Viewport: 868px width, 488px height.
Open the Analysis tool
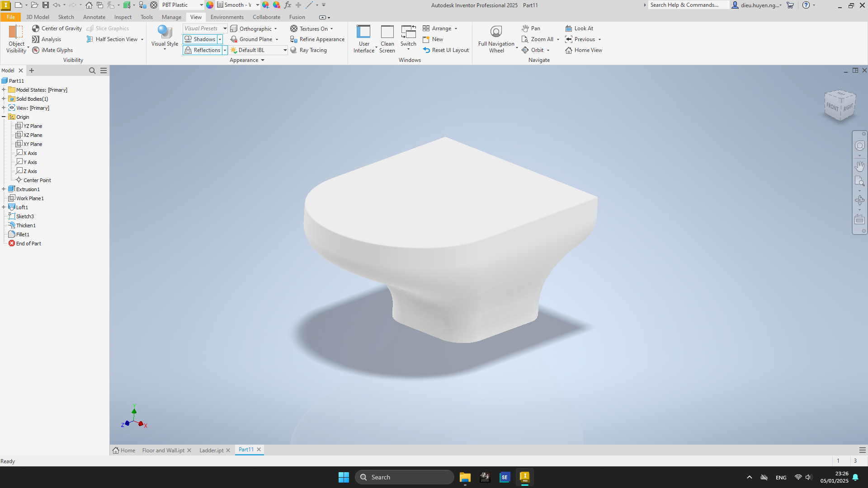pyautogui.click(x=46, y=39)
